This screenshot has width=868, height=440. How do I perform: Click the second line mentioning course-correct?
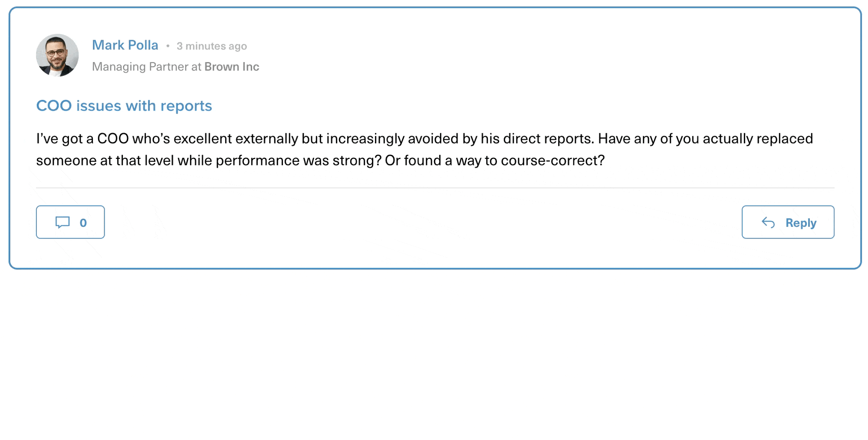[320, 161]
